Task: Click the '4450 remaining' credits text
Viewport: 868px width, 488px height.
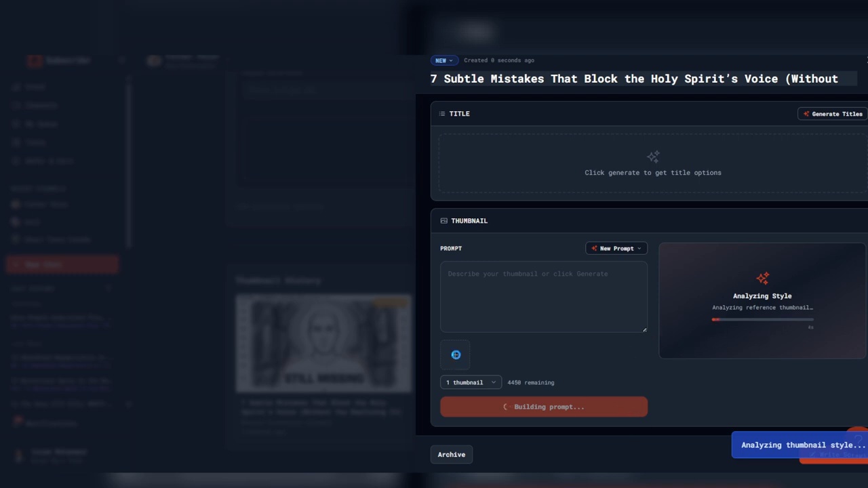Action: tap(531, 382)
